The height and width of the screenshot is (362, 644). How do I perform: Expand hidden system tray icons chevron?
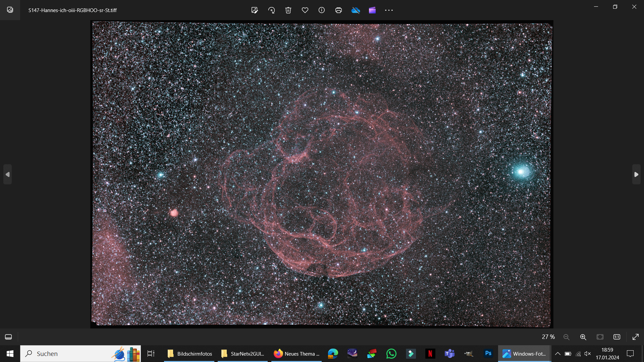557,354
